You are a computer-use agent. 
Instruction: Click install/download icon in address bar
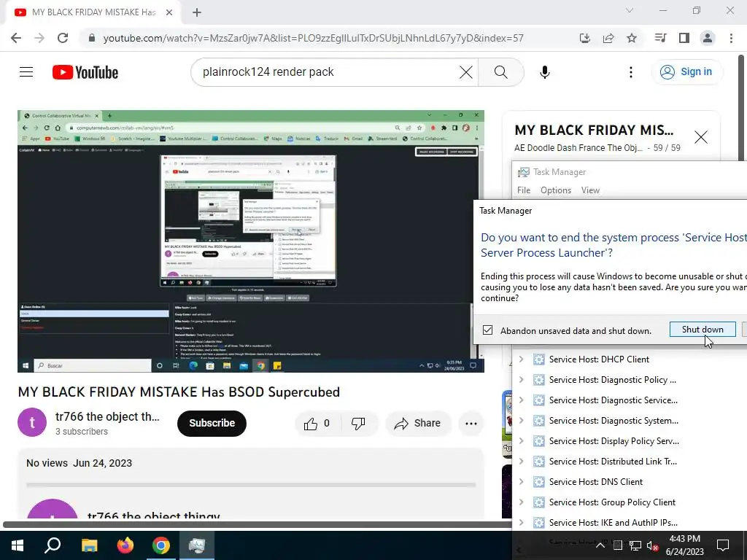coord(585,38)
